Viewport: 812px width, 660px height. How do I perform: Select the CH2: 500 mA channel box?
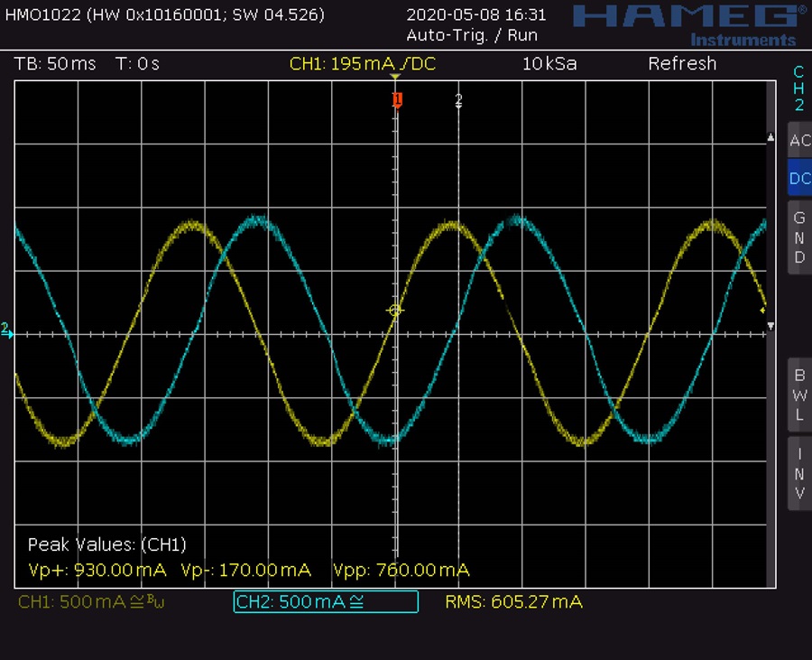click(326, 601)
